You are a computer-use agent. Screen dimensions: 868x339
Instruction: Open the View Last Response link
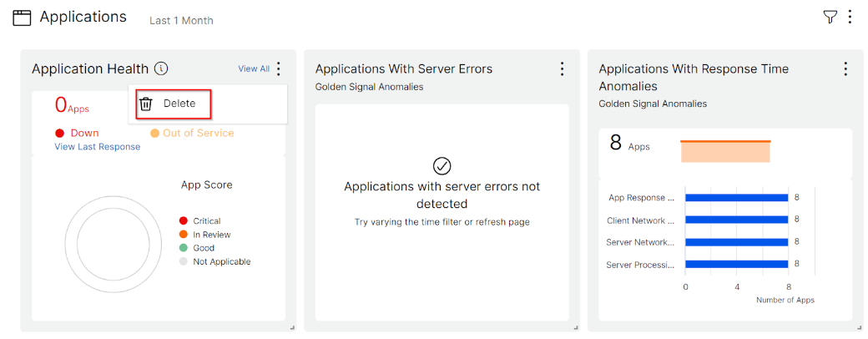coord(98,147)
